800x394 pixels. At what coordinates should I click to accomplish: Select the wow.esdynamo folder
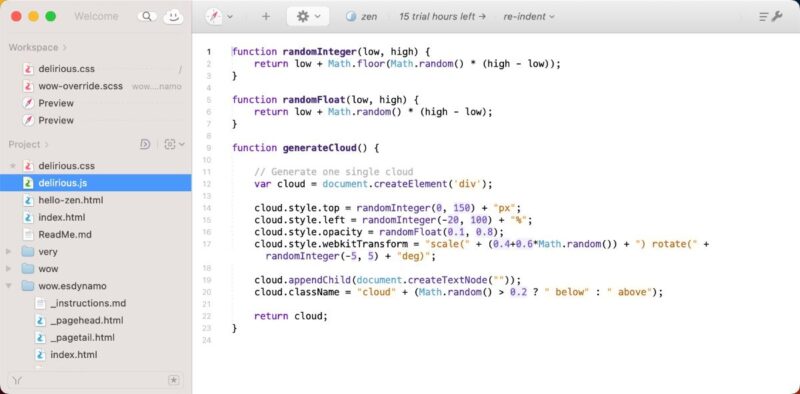(72, 286)
